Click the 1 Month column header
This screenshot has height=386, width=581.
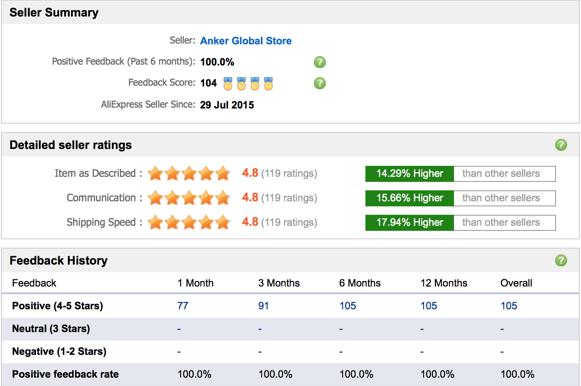click(x=196, y=283)
